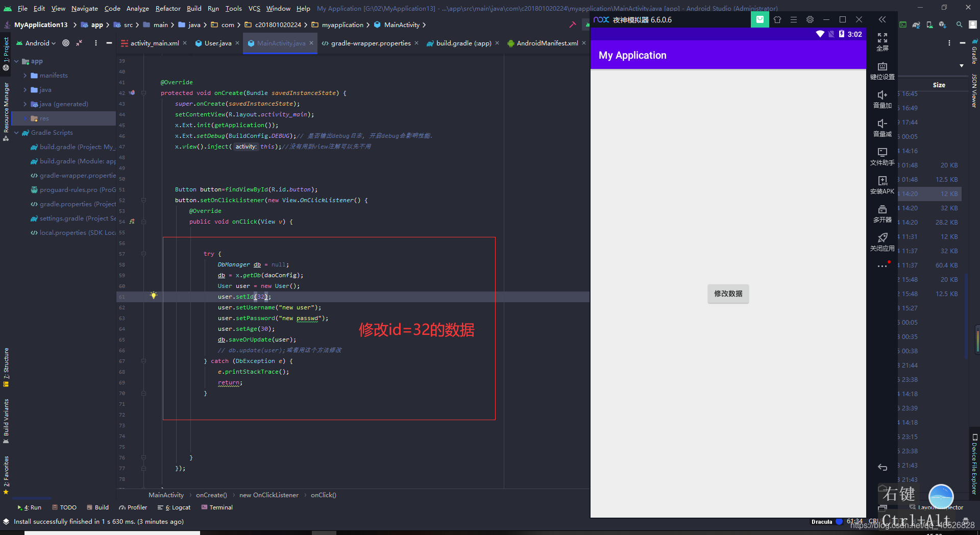980x535 pixels.
Task: Click Nox install APK (安装APK) icon
Action: [882, 181]
